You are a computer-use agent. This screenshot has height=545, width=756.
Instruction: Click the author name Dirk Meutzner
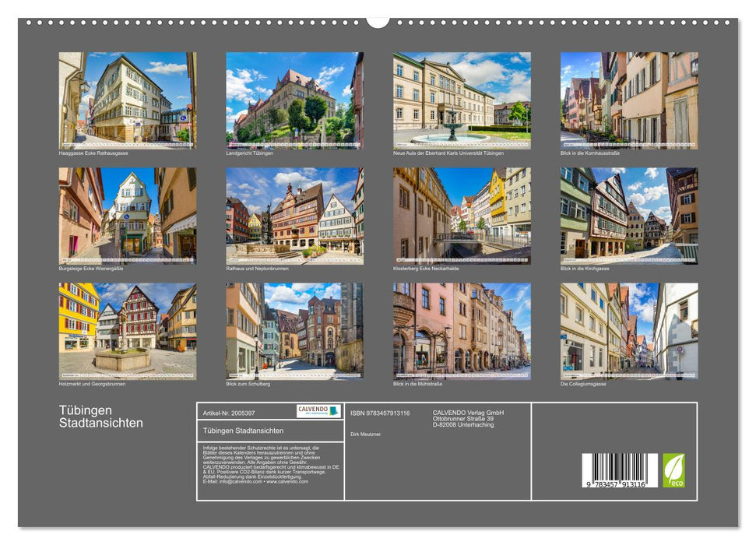[x=366, y=434]
